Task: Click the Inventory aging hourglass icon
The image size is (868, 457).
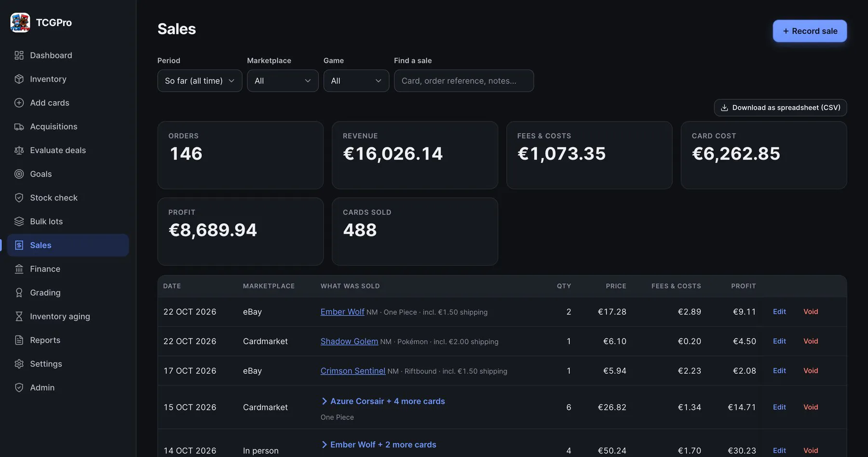Action: [19, 316]
